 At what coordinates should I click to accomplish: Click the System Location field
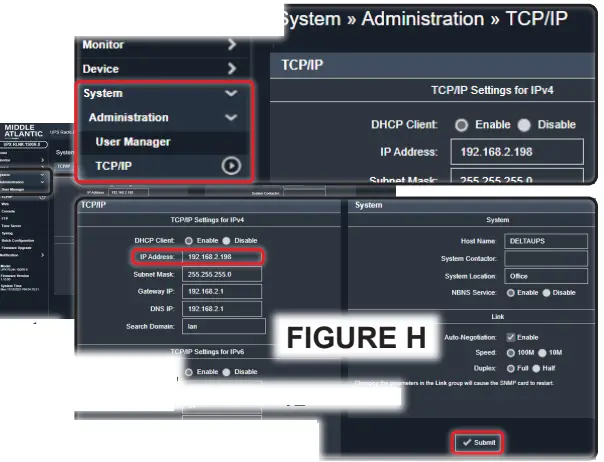[x=546, y=276]
